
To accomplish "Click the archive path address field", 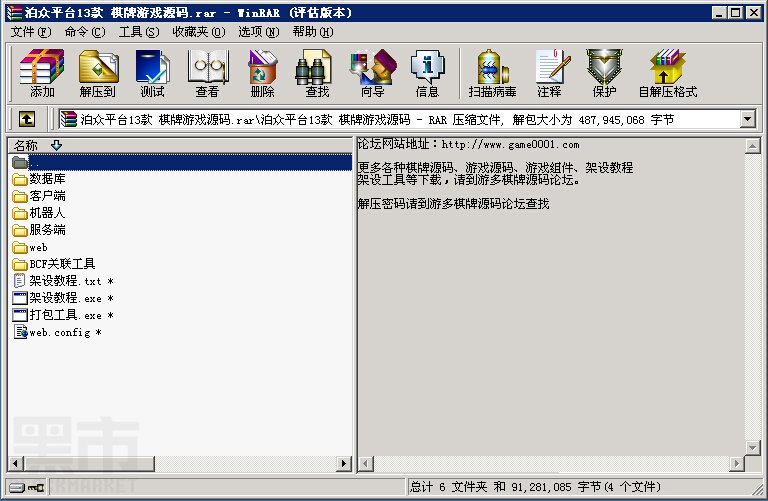I will (x=399, y=119).
